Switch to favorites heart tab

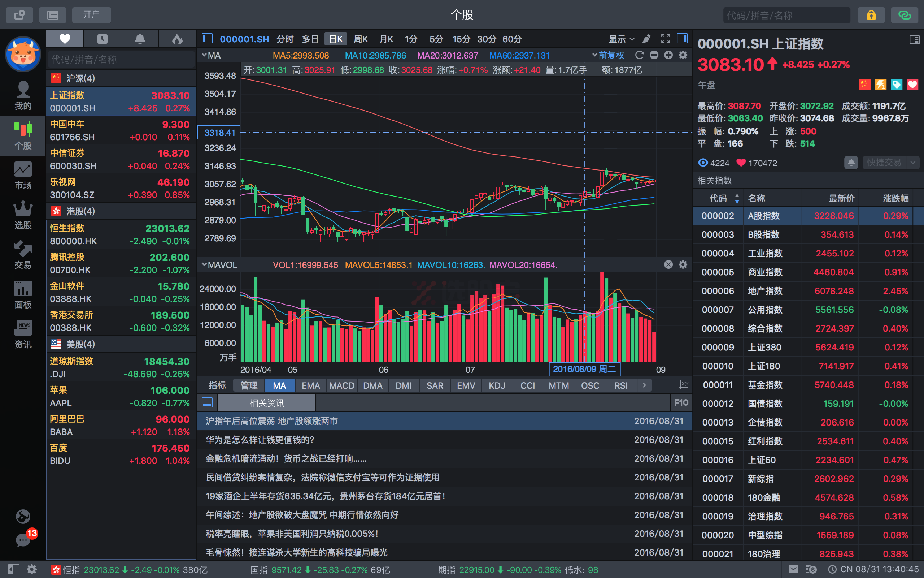[65, 39]
